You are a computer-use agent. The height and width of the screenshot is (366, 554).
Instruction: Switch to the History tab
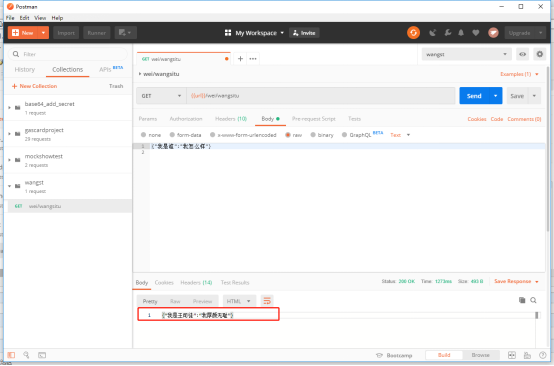(25, 69)
